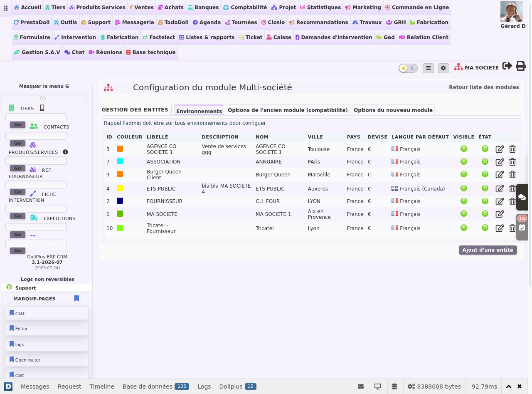532x394 pixels.
Task: Click the TIERS search input field
Action: tap(36, 117)
